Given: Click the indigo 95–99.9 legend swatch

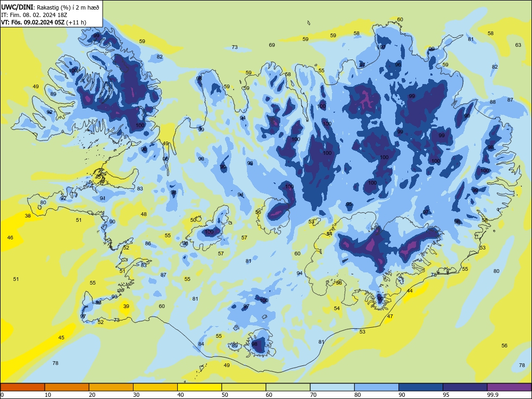Looking at the screenshot, I should coord(465,387).
